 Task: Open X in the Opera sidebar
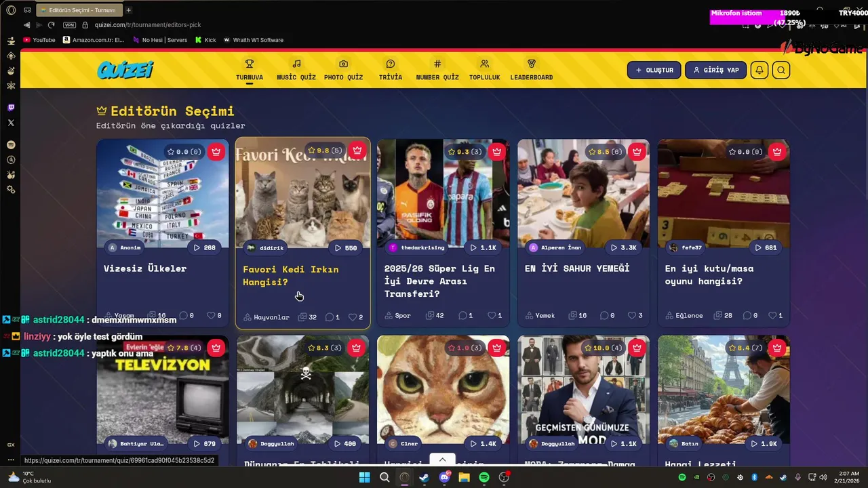click(x=11, y=123)
